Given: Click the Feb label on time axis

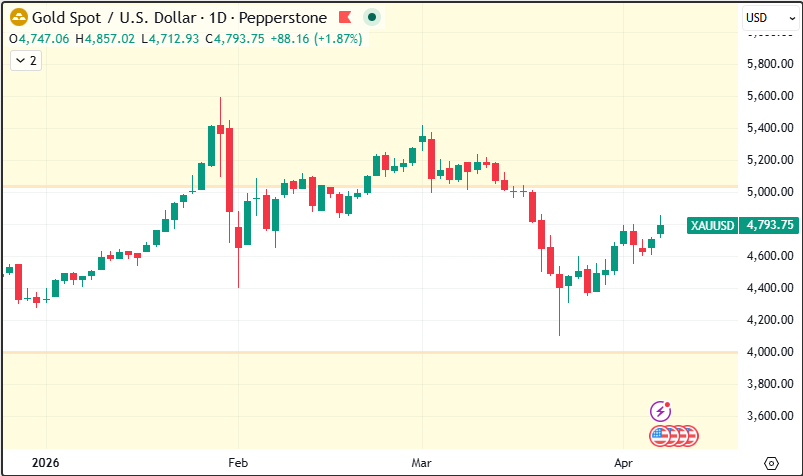Looking at the screenshot, I should click(238, 463).
